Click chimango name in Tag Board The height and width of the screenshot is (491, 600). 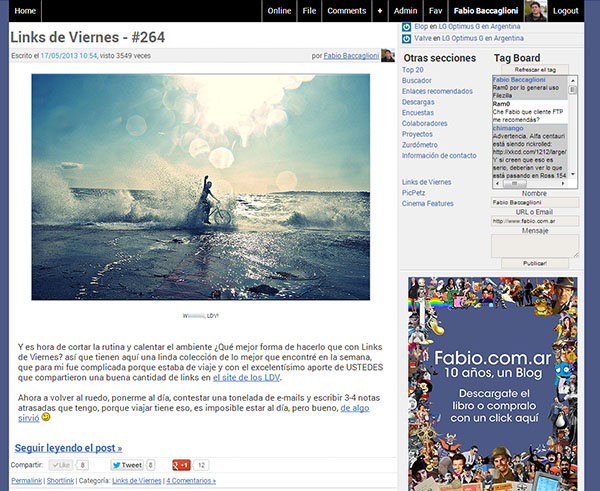pyautogui.click(x=508, y=128)
